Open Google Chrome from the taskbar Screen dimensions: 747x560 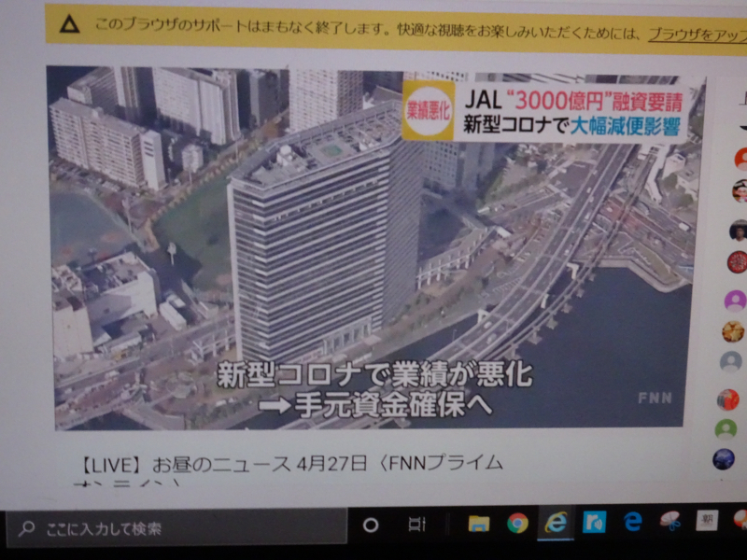coord(517,523)
